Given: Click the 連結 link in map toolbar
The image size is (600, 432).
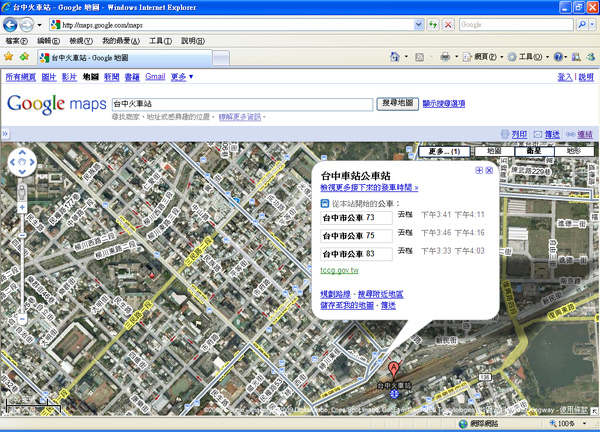Looking at the screenshot, I should (x=585, y=134).
